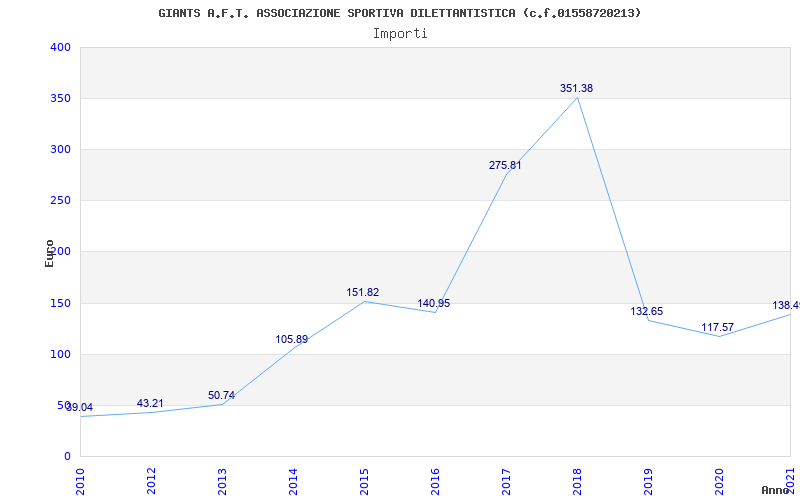Image resolution: width=800 pixels, height=500 pixels.
Task: Click the Euro y-axis label
Action: (49, 253)
